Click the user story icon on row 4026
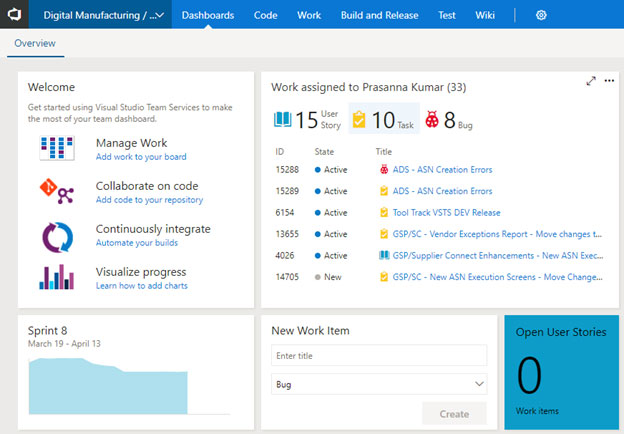Viewport: 624px width, 434px height. pos(384,255)
